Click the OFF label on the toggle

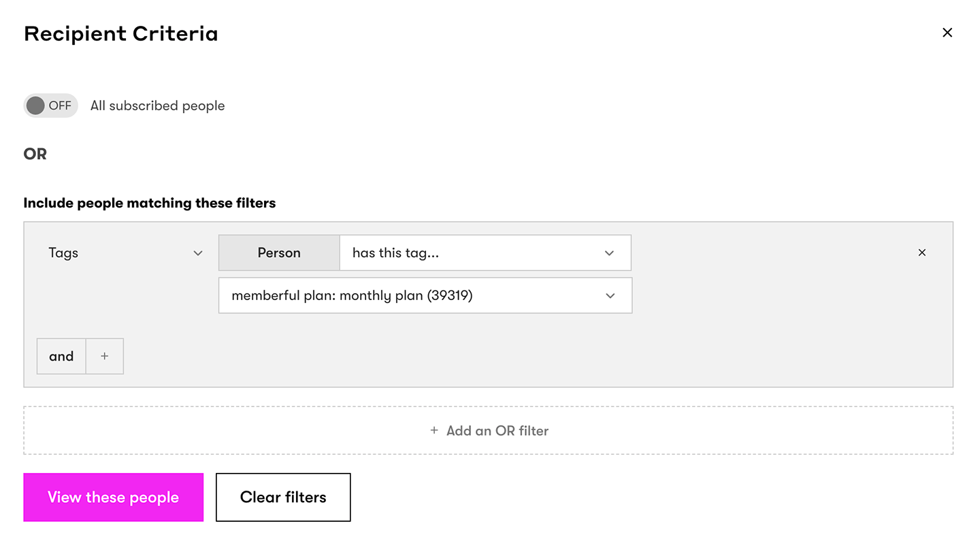(60, 105)
